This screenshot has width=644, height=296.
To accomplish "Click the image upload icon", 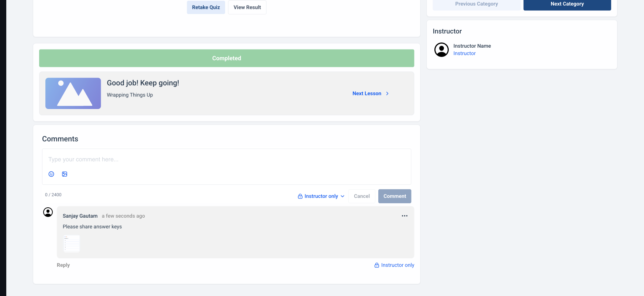I will point(65,174).
